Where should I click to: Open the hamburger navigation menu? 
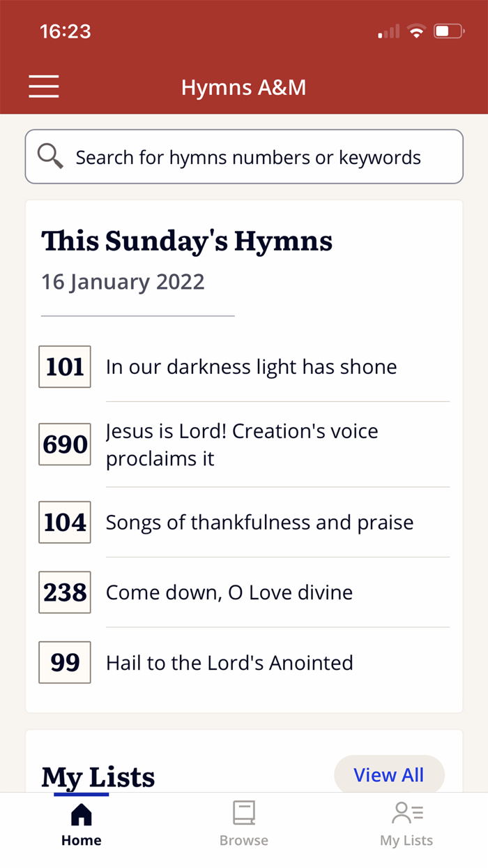(x=43, y=87)
